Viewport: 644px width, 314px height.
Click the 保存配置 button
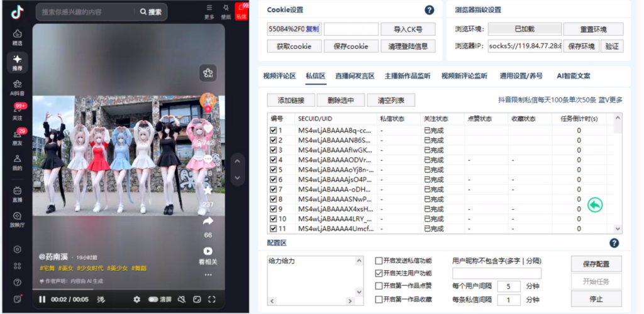596,263
